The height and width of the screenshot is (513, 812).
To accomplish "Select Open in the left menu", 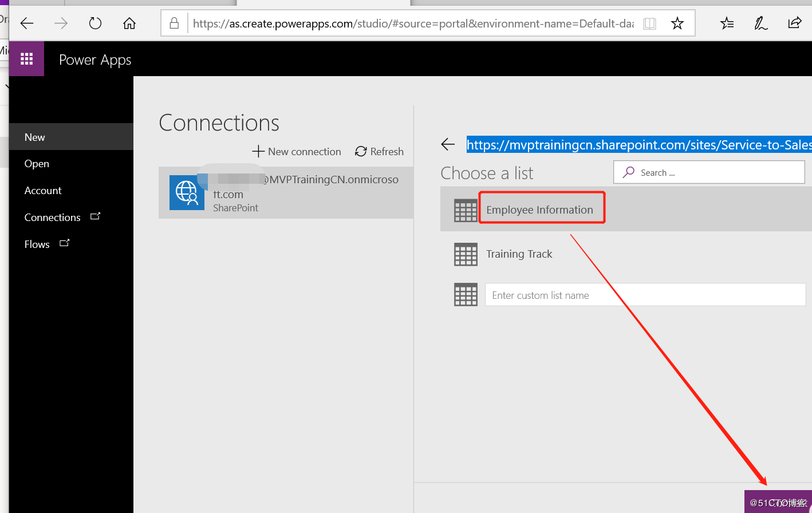I will [71, 164].
